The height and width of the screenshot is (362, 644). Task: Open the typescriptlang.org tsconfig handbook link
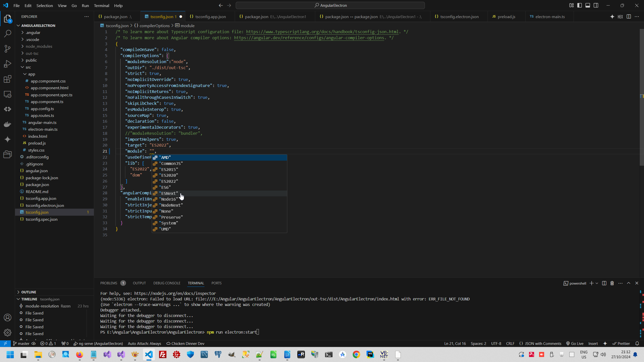tap(322, 32)
